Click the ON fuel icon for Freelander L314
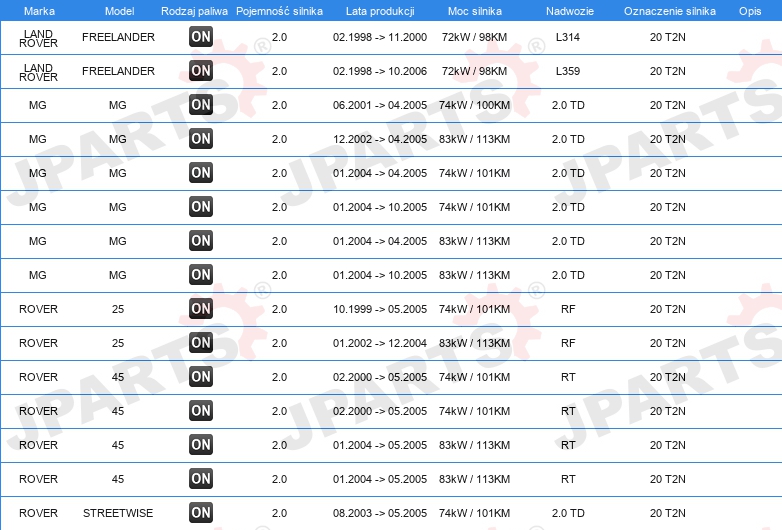 tap(201, 36)
